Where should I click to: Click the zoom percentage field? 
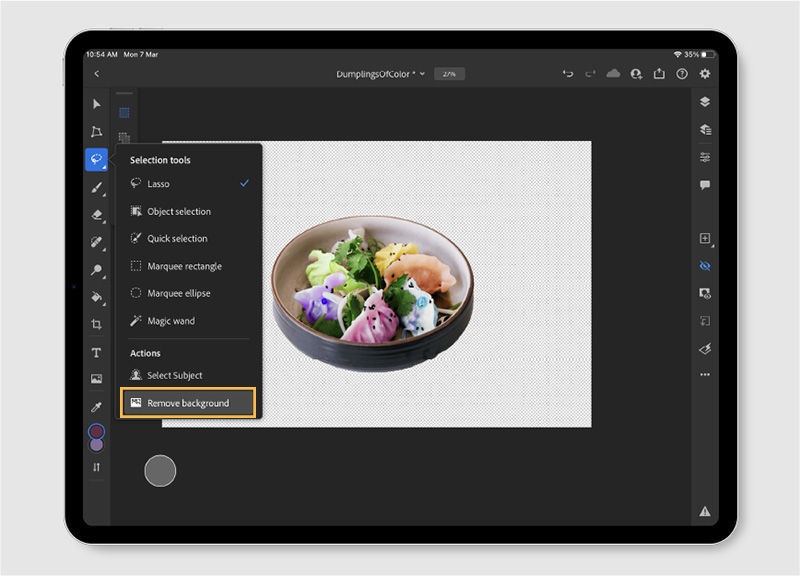pos(449,74)
